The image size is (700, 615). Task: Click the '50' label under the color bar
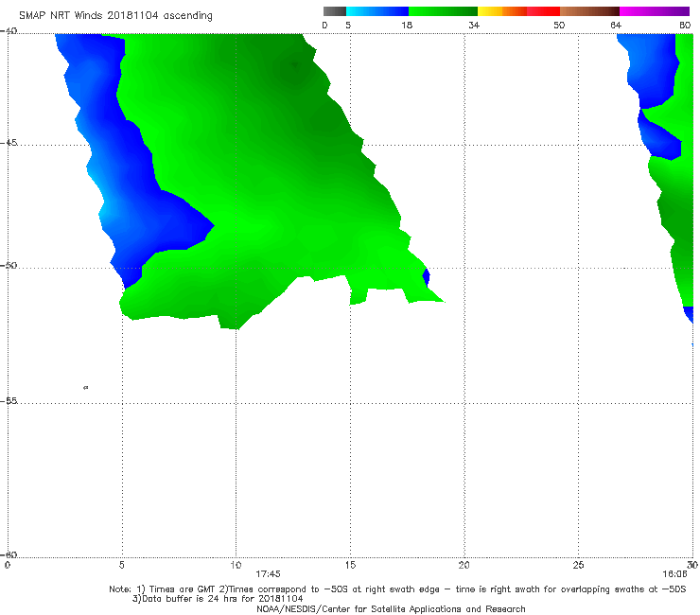[x=559, y=26]
